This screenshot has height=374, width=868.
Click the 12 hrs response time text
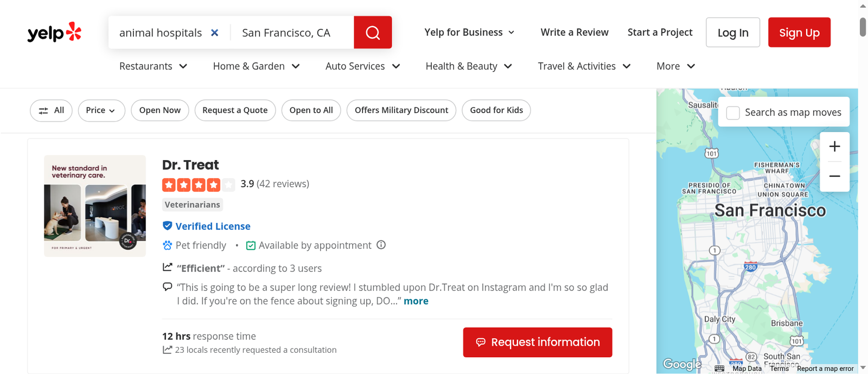point(209,336)
